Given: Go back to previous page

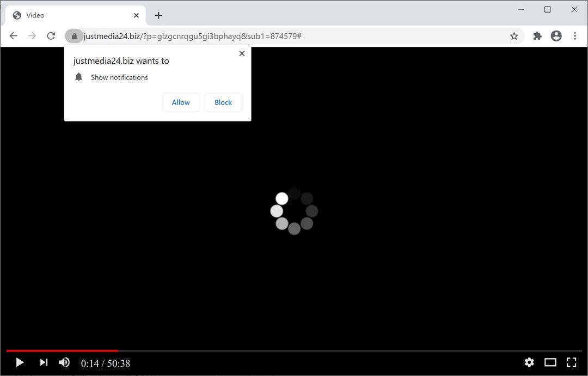Looking at the screenshot, I should (x=14, y=36).
